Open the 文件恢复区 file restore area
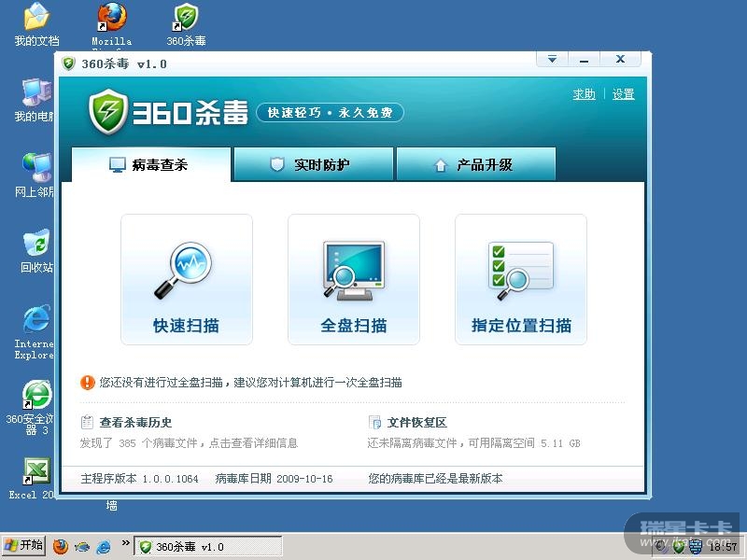 416,423
